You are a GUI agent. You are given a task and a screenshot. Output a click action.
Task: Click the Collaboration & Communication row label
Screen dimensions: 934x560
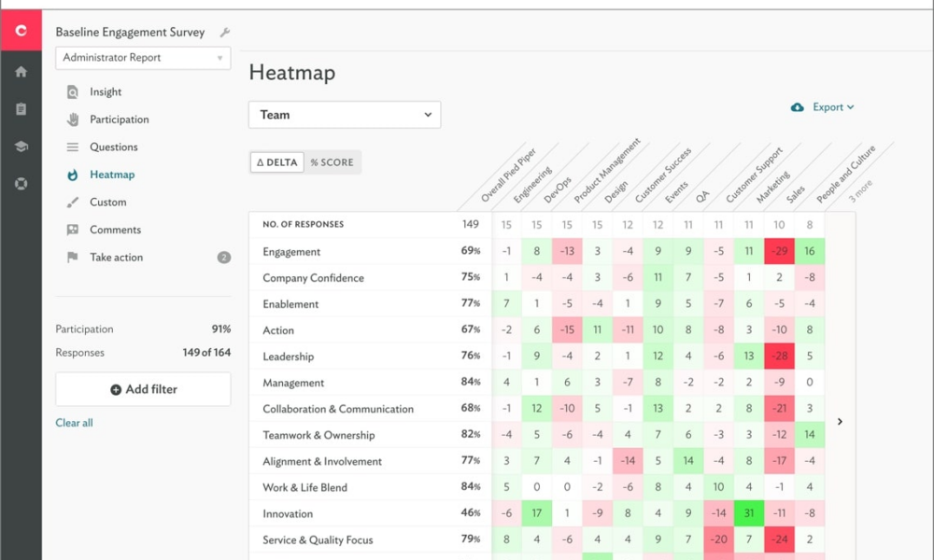coord(338,409)
